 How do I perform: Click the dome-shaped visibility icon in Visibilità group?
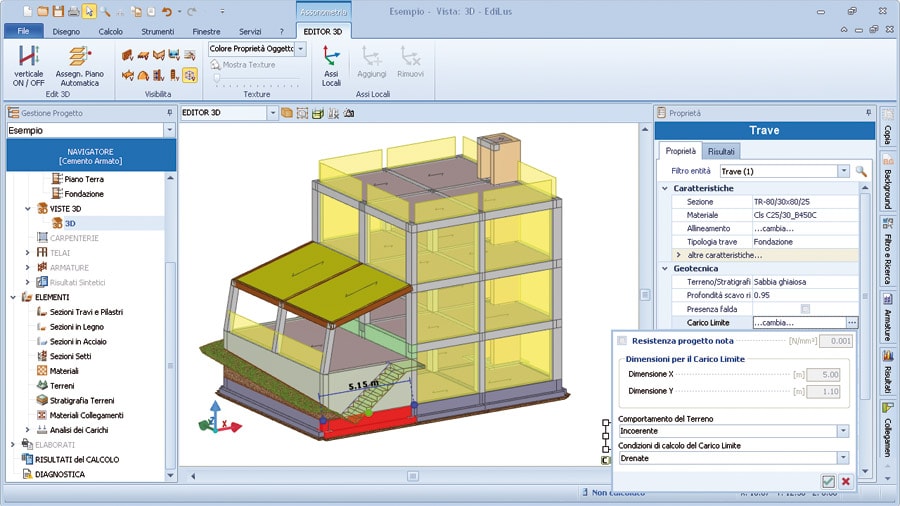(143, 75)
